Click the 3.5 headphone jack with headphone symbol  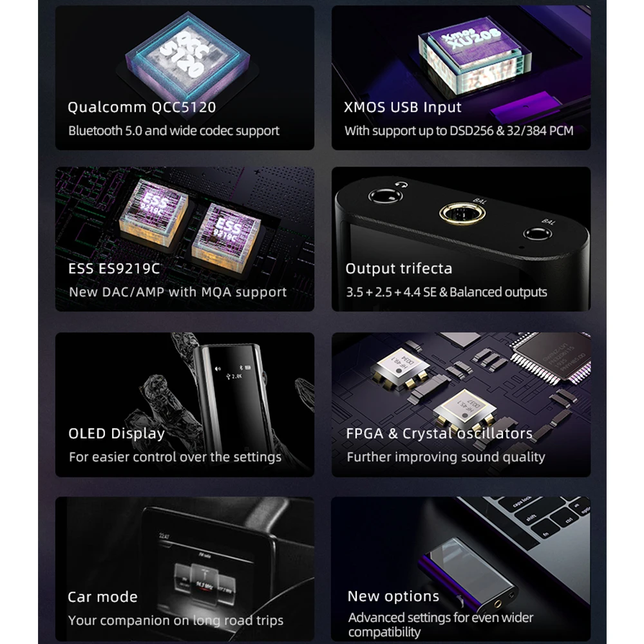(385, 196)
